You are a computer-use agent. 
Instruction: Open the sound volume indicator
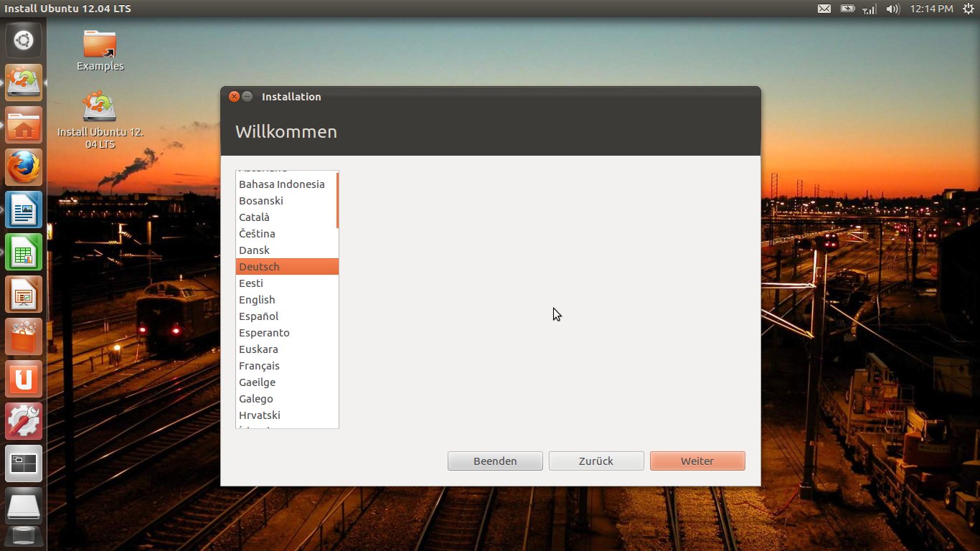[892, 9]
